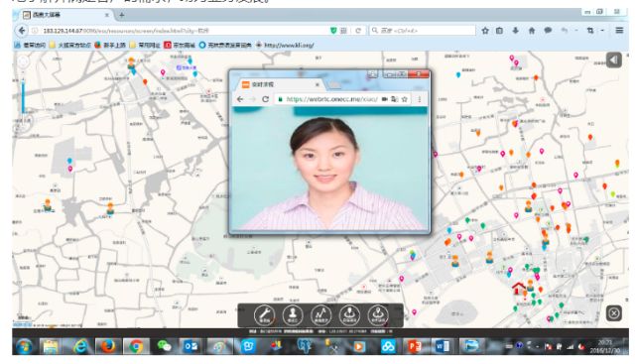
Task: Click the filled location pin circle icon
Action: [x=349, y=314]
